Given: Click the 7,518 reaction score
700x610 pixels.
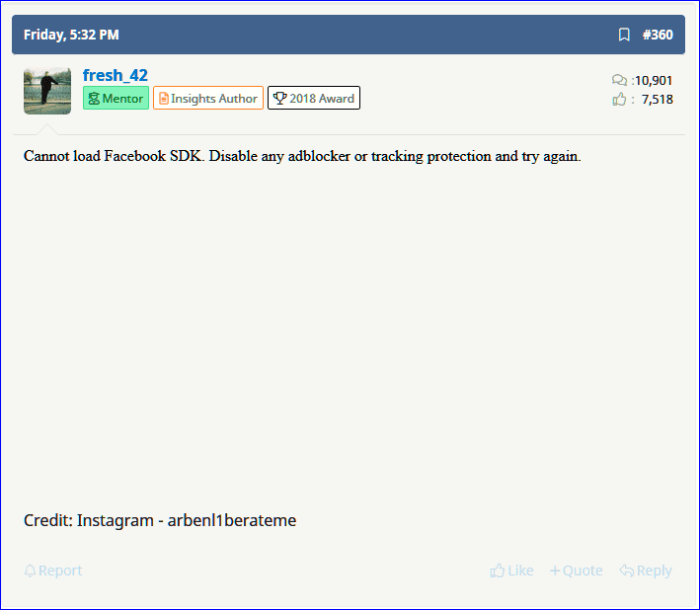Looking at the screenshot, I should click(x=658, y=99).
